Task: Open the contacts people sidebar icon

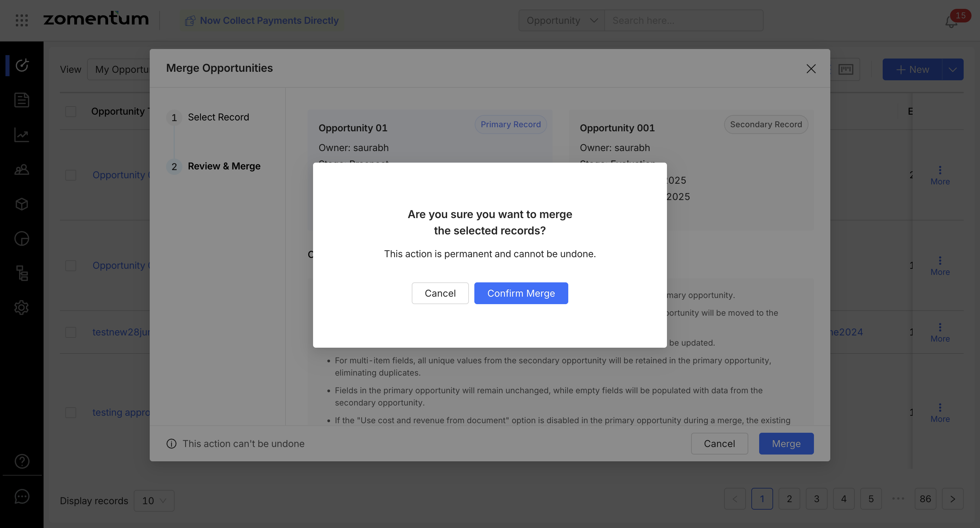Action: click(22, 169)
